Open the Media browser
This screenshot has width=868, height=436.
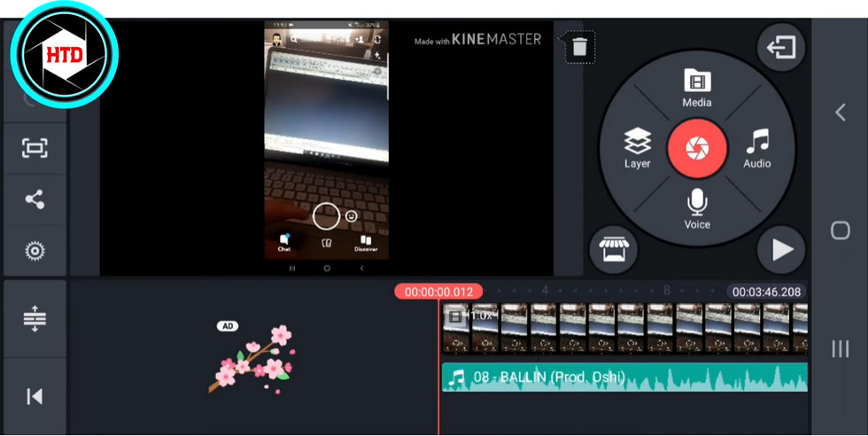697,88
